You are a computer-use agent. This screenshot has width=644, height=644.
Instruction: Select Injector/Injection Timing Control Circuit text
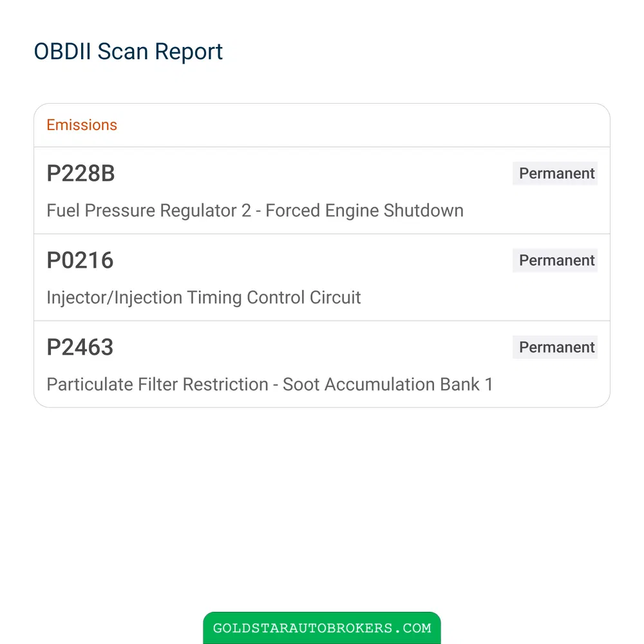(x=204, y=298)
